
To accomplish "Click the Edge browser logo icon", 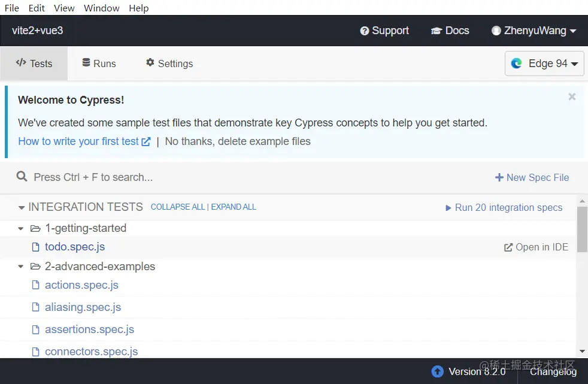I will (516, 64).
